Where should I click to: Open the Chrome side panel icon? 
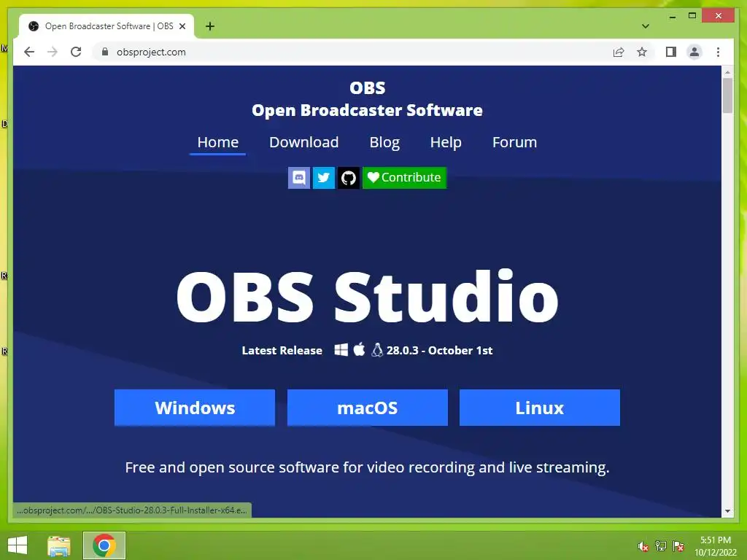pos(671,52)
